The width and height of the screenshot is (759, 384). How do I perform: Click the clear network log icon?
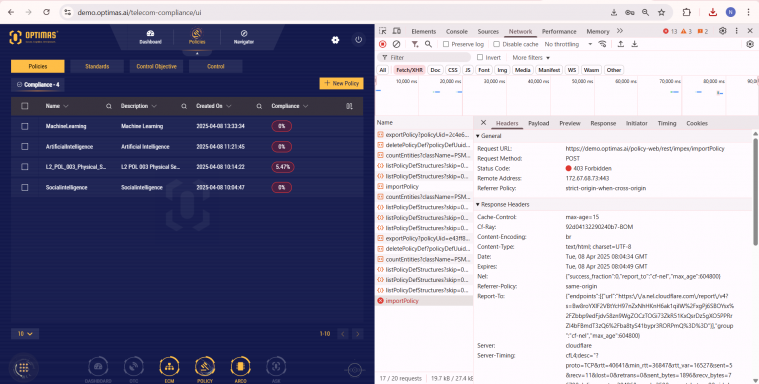point(396,44)
